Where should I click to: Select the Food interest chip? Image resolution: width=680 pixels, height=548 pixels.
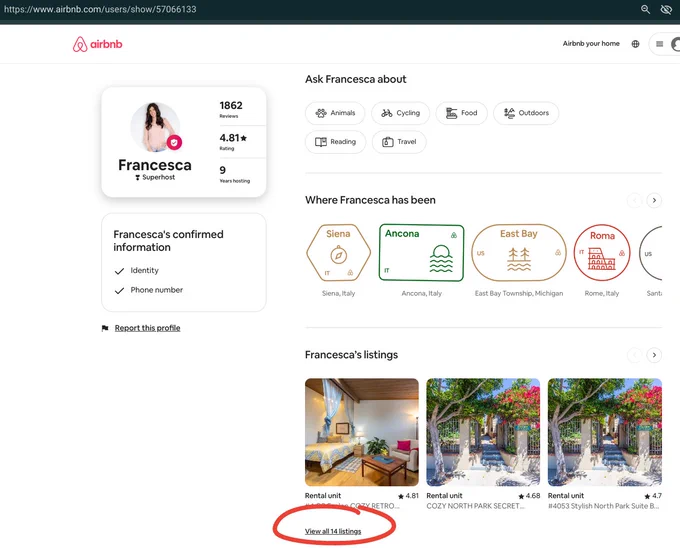(x=461, y=113)
